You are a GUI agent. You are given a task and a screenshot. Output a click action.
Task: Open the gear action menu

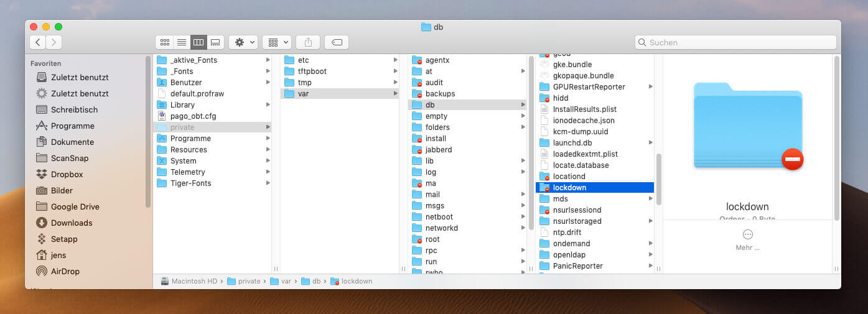click(x=243, y=42)
